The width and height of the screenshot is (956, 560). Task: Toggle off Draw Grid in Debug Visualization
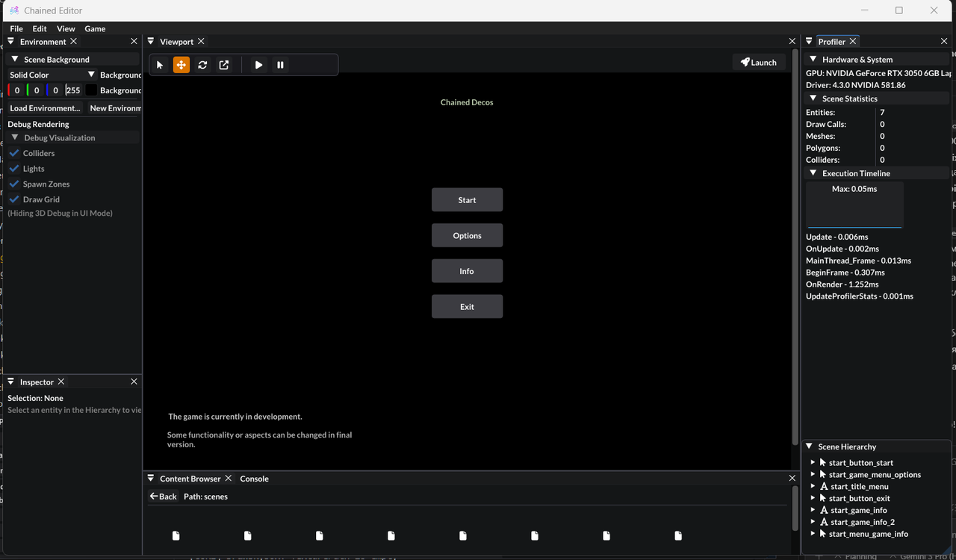pyautogui.click(x=15, y=199)
